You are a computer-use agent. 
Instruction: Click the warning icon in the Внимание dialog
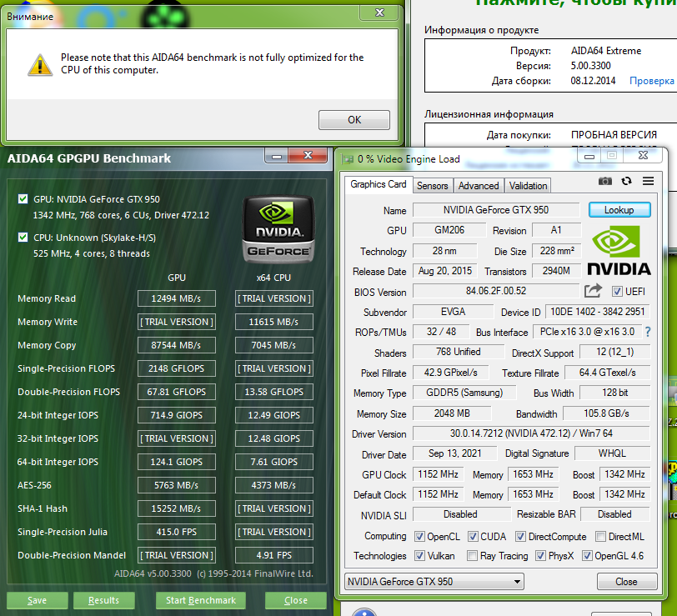click(40, 65)
